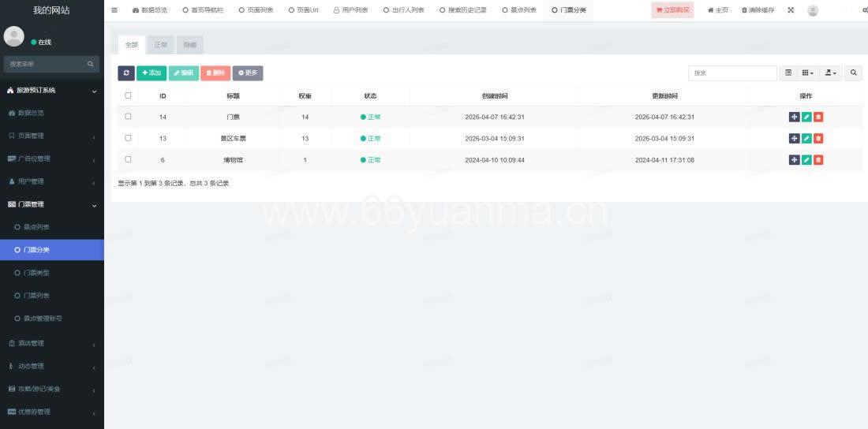Collapse the 旅游预订系统 sidebar group
Viewport: 868px width, 429px height.
tap(52, 90)
